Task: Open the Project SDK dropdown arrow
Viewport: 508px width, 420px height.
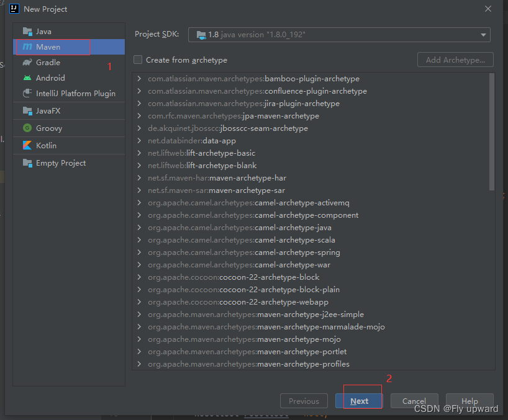Action: 483,35
